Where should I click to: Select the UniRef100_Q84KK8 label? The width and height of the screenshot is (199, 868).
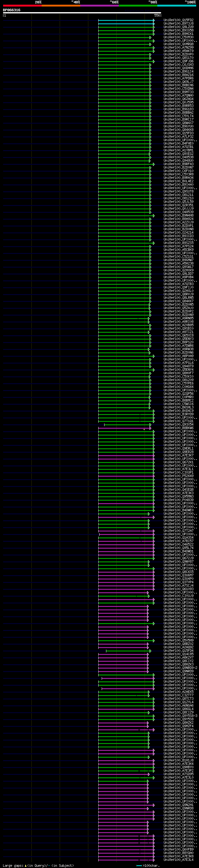tap(178, 130)
